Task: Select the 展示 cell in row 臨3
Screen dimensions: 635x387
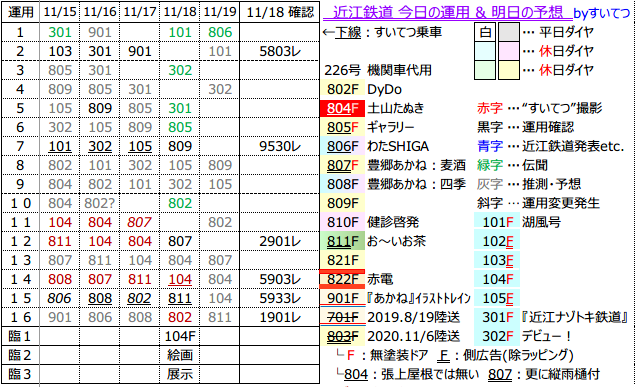Action: [x=180, y=374]
